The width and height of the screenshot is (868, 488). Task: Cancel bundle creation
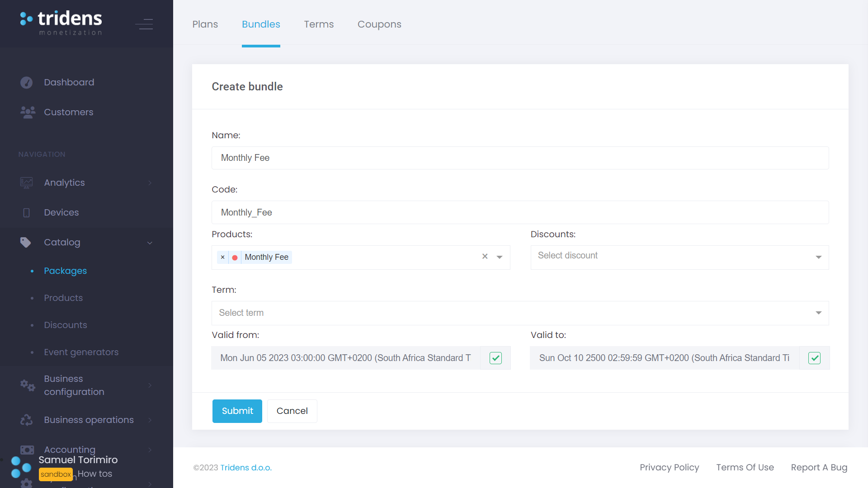tap(292, 411)
